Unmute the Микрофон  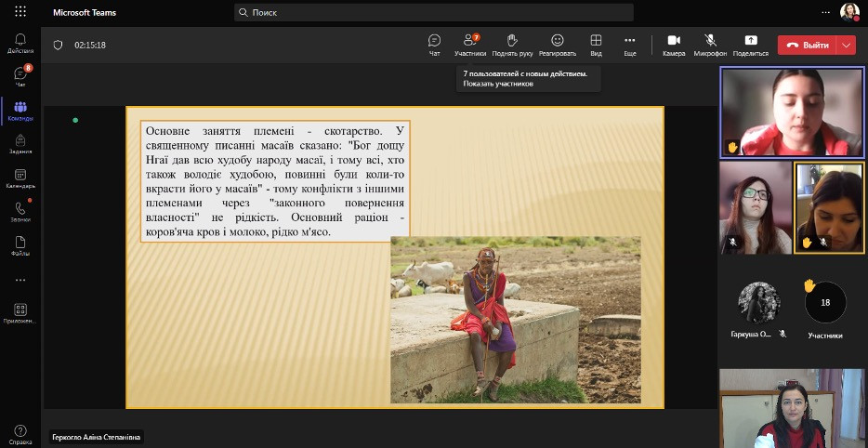click(710, 44)
